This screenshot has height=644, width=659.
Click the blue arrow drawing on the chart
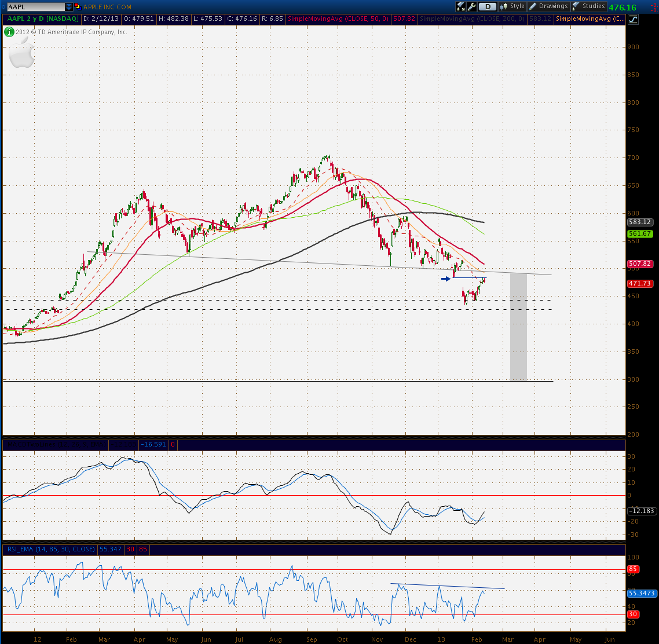446,279
